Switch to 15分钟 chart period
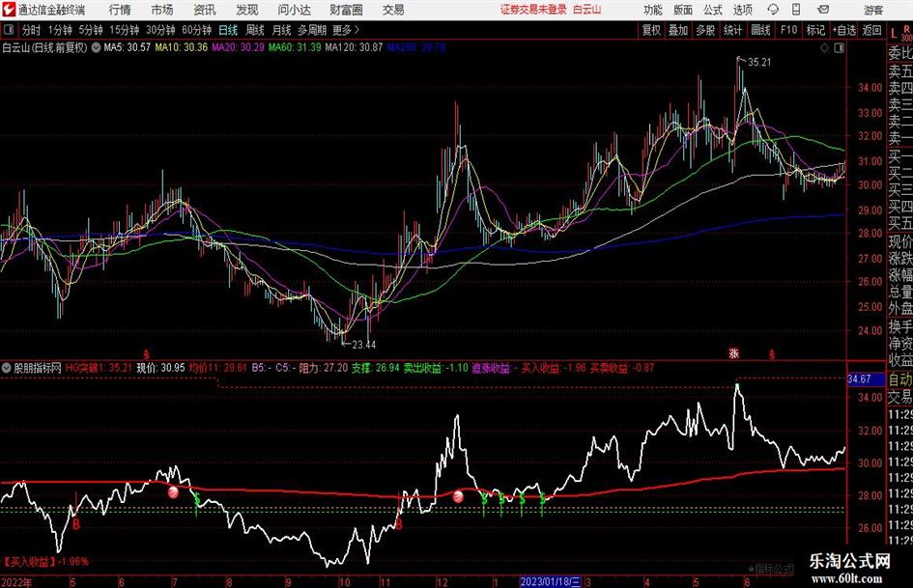The width and height of the screenshot is (913, 588). click(x=124, y=30)
